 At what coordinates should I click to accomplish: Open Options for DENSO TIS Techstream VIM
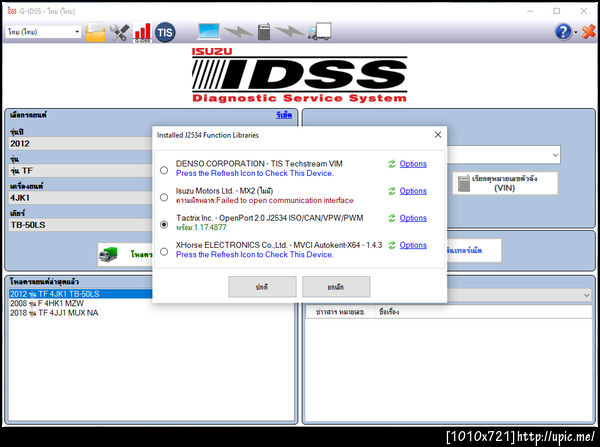pyautogui.click(x=413, y=164)
